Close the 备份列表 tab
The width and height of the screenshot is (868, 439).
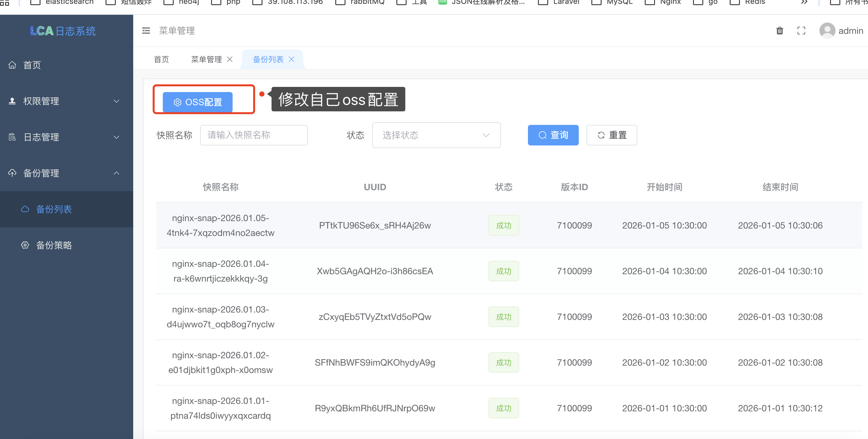coord(291,59)
